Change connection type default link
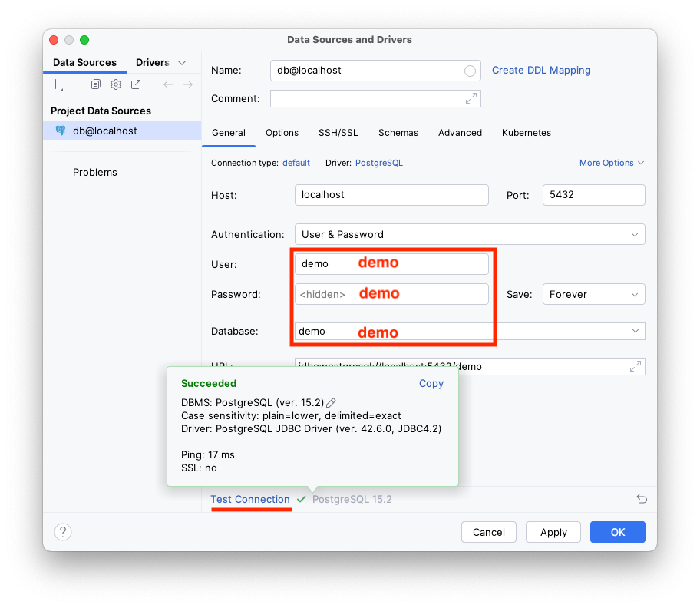This screenshot has height=608, width=700. (x=296, y=163)
